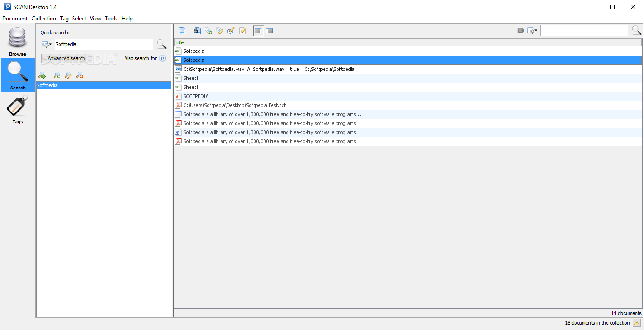Screen dimensions: 644x330
Task: Select the 1,300,000 result ending with ellipsis
Action: point(408,114)
